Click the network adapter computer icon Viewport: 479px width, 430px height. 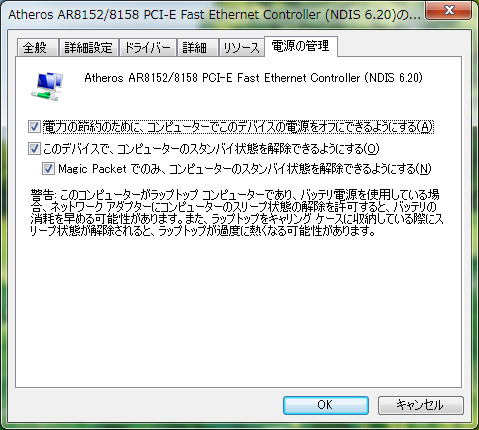click(x=47, y=86)
